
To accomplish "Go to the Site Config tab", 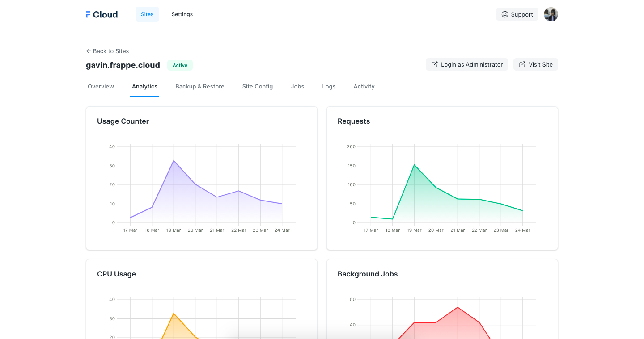I will 257,87.
